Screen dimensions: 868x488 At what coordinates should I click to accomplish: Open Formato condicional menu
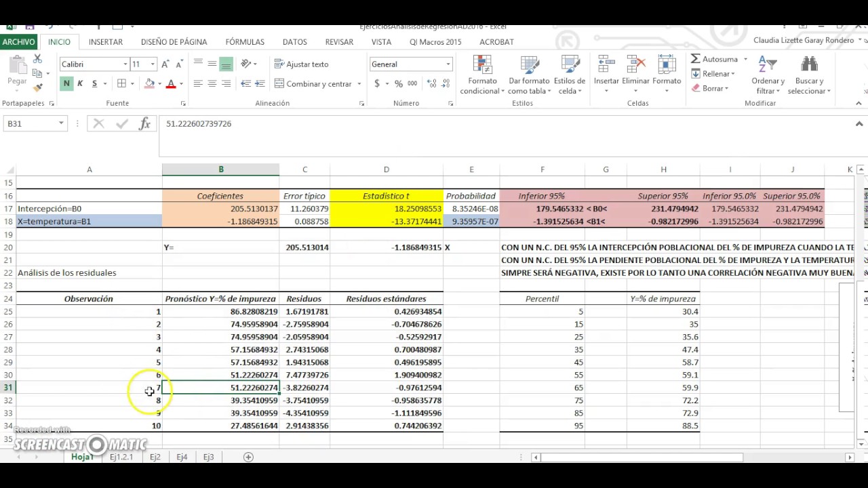click(x=483, y=75)
